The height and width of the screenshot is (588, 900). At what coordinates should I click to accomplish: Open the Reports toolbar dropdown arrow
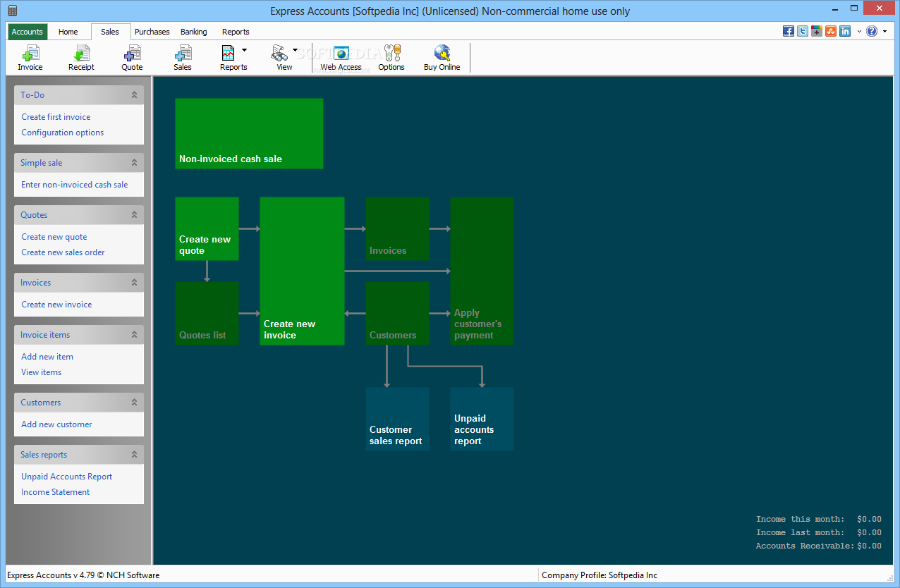point(244,50)
